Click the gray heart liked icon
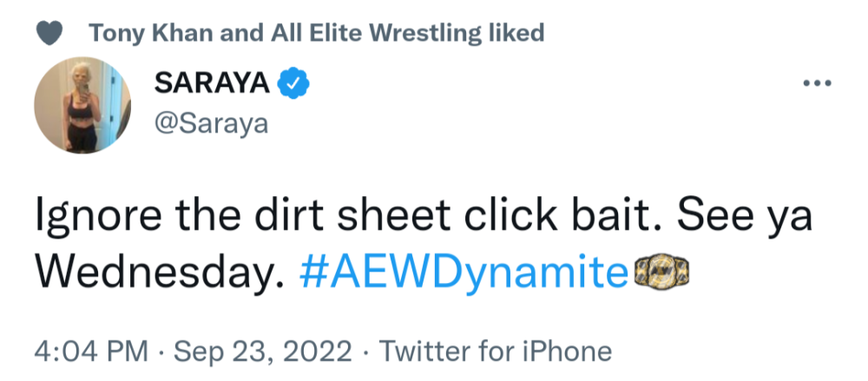This screenshot has height=381, width=868. (50, 34)
